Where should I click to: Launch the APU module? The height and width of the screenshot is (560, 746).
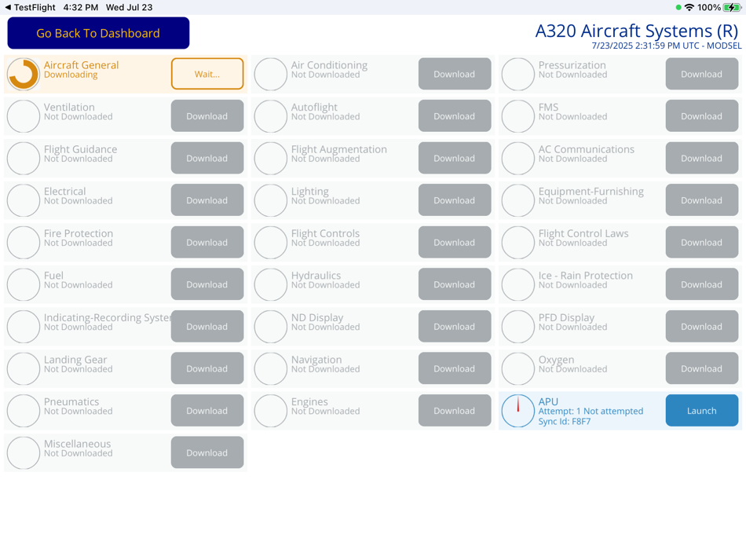[702, 411]
